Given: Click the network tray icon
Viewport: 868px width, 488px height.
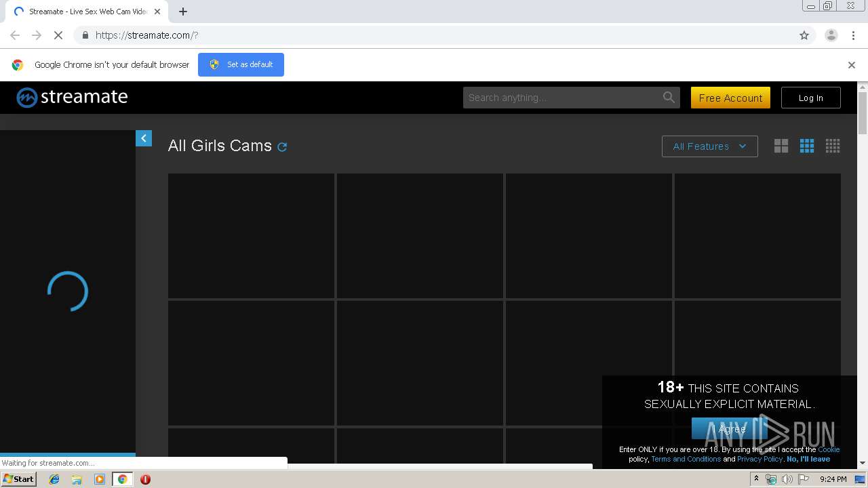Looking at the screenshot, I should click(771, 479).
